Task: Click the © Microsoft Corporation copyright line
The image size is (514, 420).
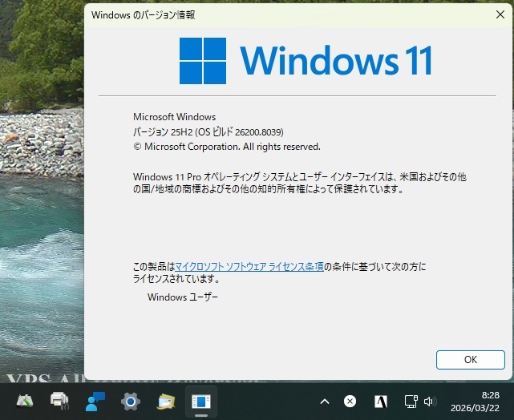Action: click(227, 147)
